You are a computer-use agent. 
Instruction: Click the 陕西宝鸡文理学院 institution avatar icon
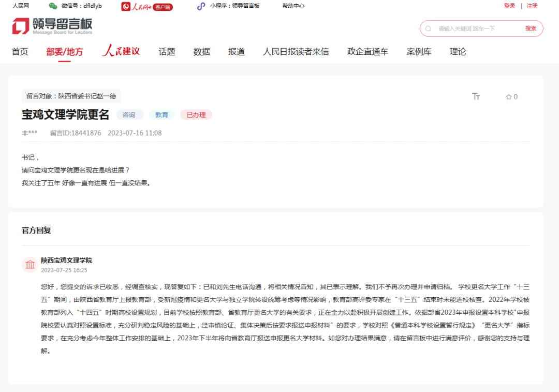30,265
